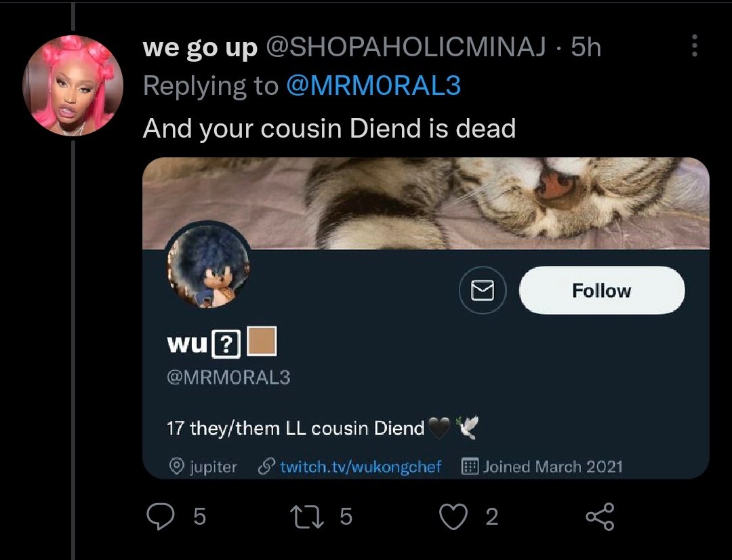Open the pink-haired profile avatar

coord(73,85)
